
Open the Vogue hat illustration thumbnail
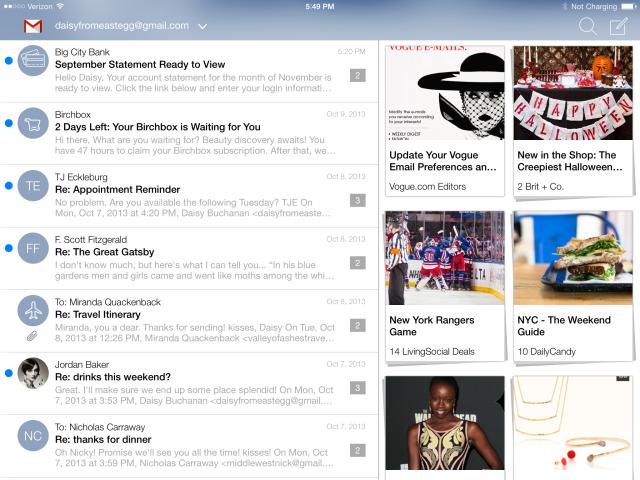pos(445,93)
